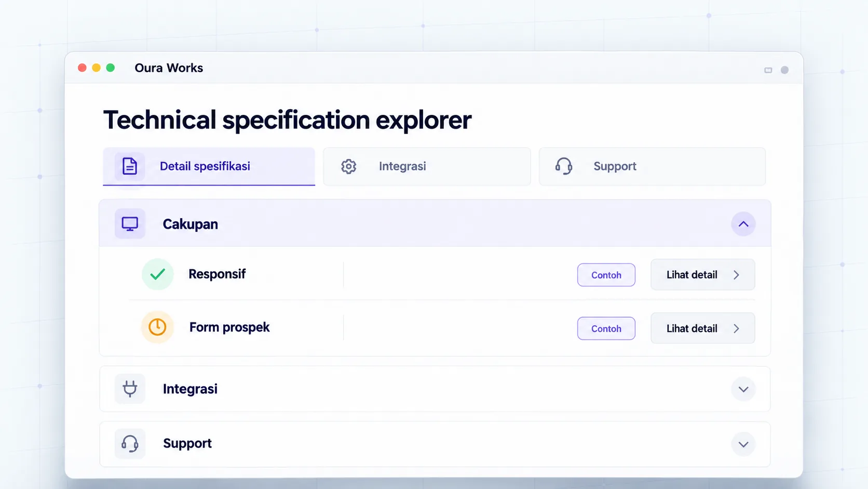Collapse the Cakupan section
Image resolution: width=868 pixels, height=489 pixels.
tap(743, 224)
